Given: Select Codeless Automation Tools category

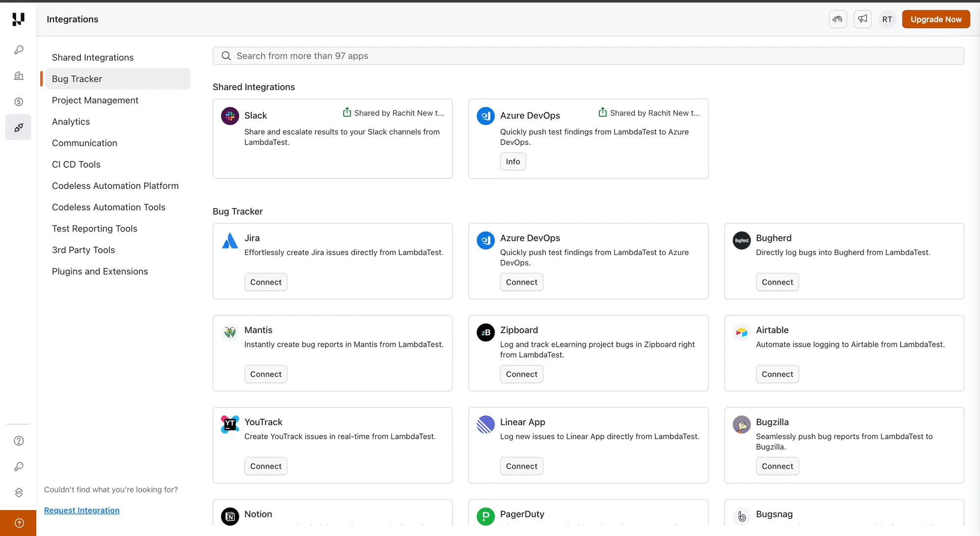Looking at the screenshot, I should [x=118, y=207].
